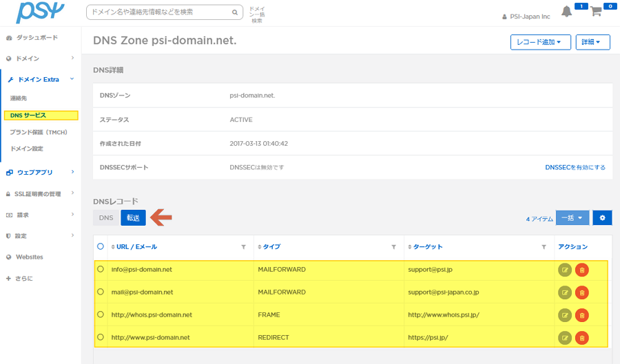Delete the mail@psi-domain.net record
620x364 pixels.
581,292
